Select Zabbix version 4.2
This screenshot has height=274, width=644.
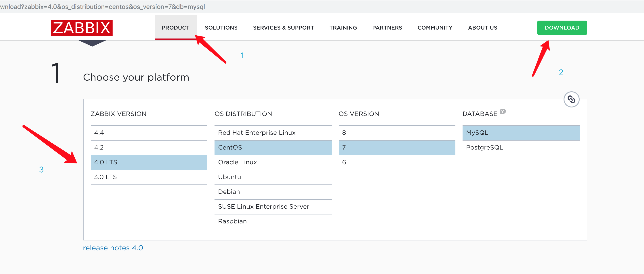pos(149,148)
